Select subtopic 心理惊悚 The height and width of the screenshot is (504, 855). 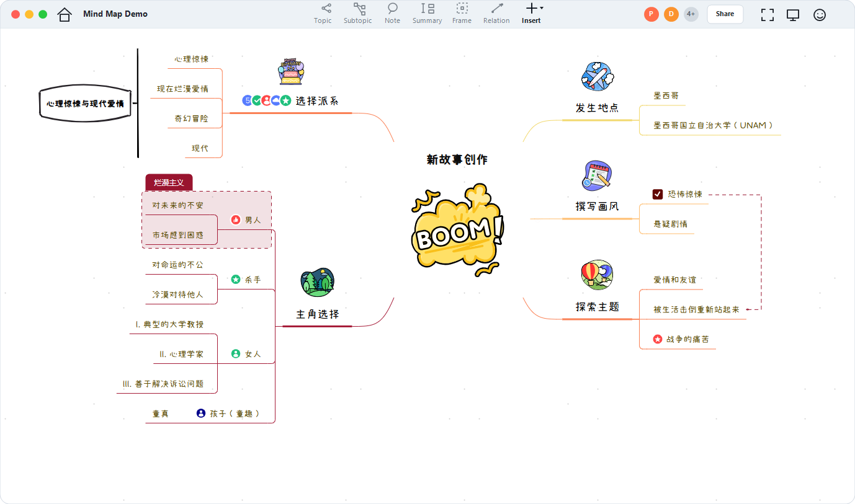pyautogui.click(x=192, y=59)
